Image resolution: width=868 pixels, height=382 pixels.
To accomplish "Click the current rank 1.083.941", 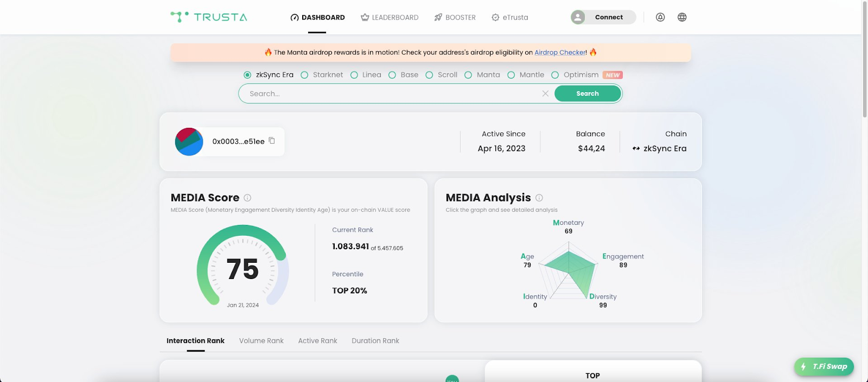I will click(x=350, y=247).
